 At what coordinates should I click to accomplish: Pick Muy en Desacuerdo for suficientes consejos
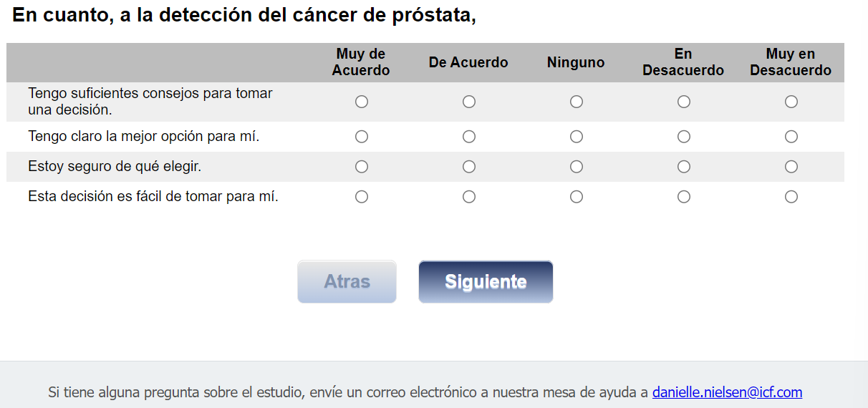click(791, 102)
